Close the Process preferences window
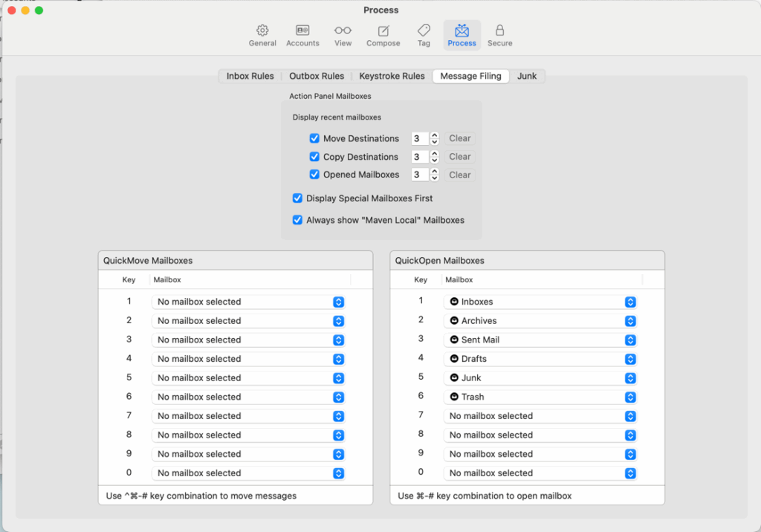 coord(12,10)
